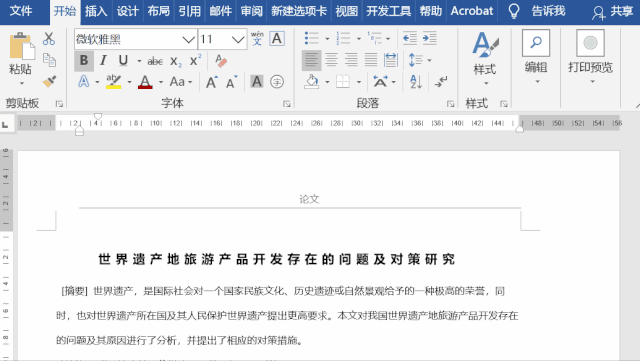
Task: Toggle character shading A button
Action: tap(257, 82)
